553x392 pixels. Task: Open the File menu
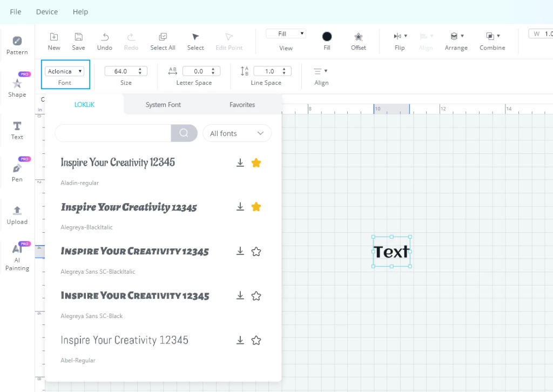16,12
